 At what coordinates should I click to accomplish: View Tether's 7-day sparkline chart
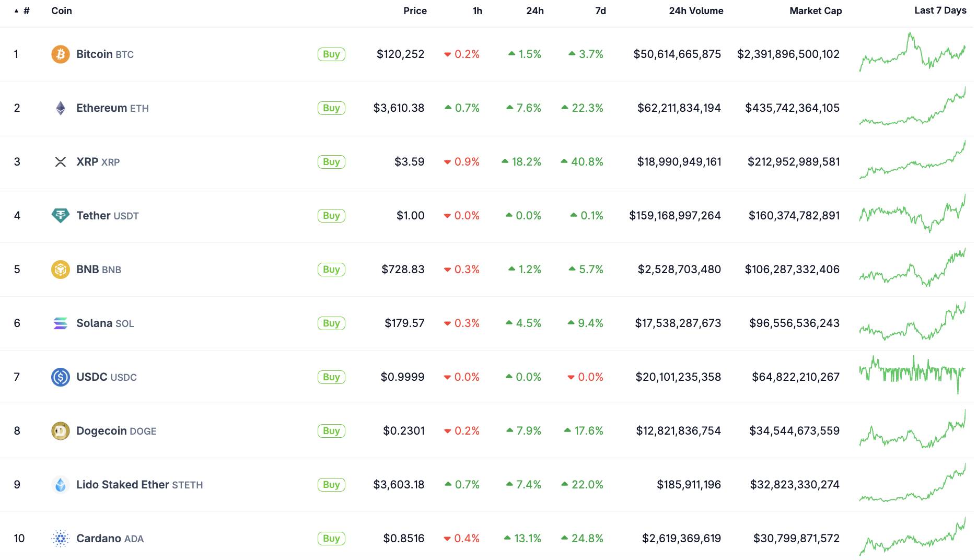click(x=912, y=214)
